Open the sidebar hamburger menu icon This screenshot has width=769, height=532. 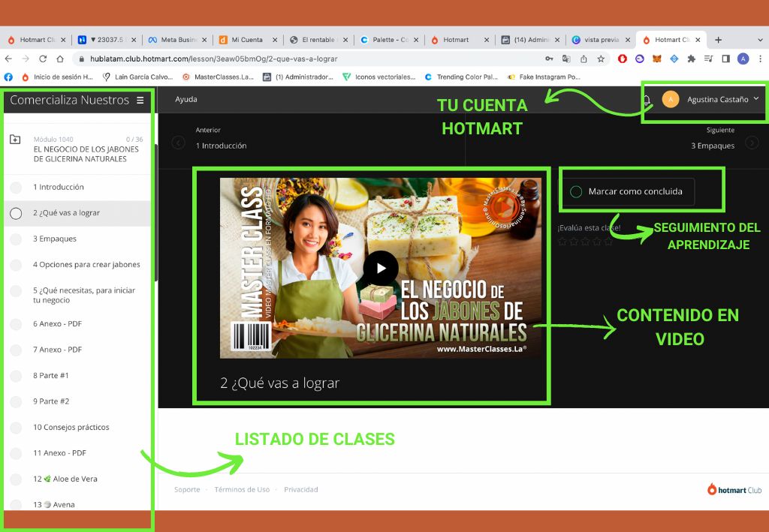point(140,100)
